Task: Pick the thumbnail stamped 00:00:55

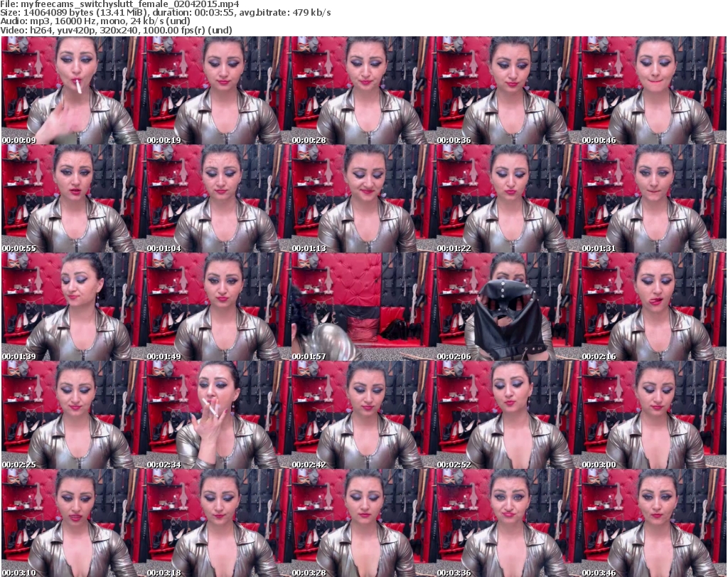Action: click(73, 198)
